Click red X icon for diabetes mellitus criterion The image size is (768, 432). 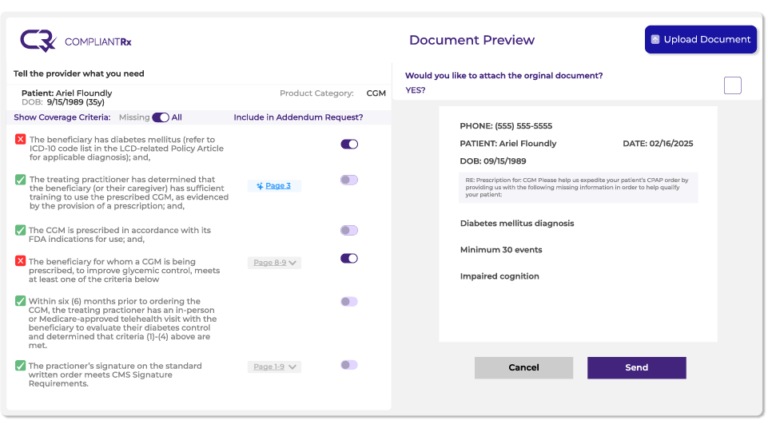tap(21, 140)
